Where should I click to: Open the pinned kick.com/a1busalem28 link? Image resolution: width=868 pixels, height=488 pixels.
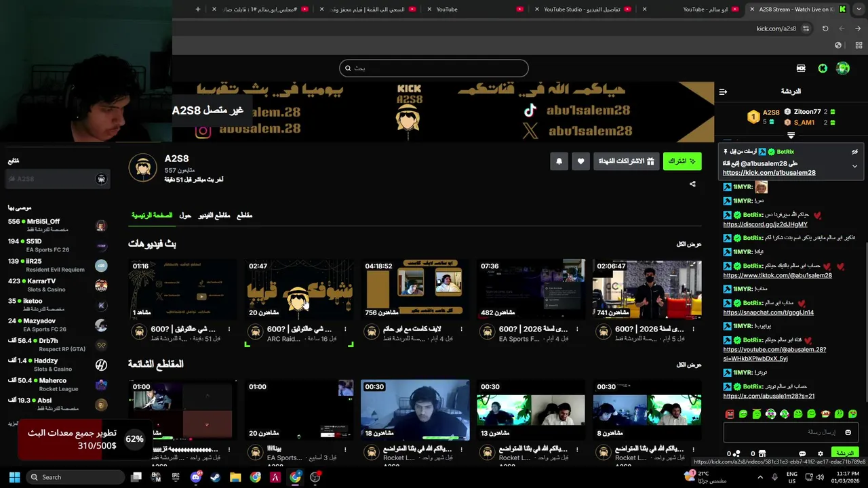pos(769,173)
